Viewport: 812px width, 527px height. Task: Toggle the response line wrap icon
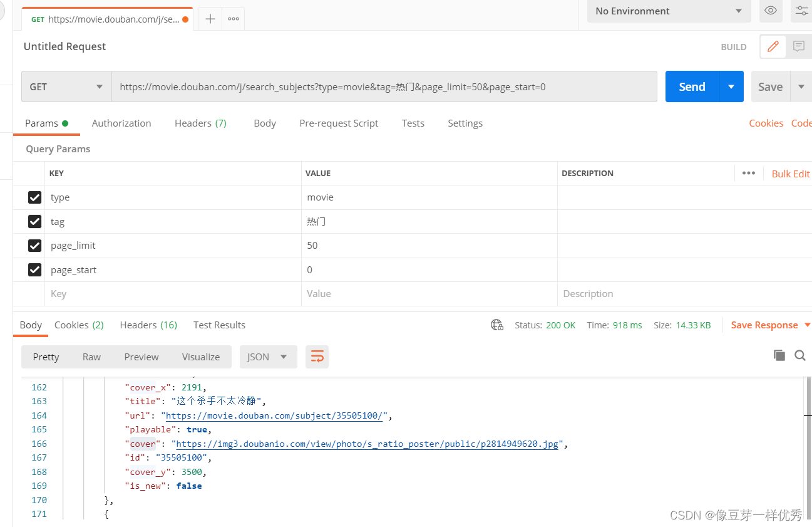click(317, 357)
